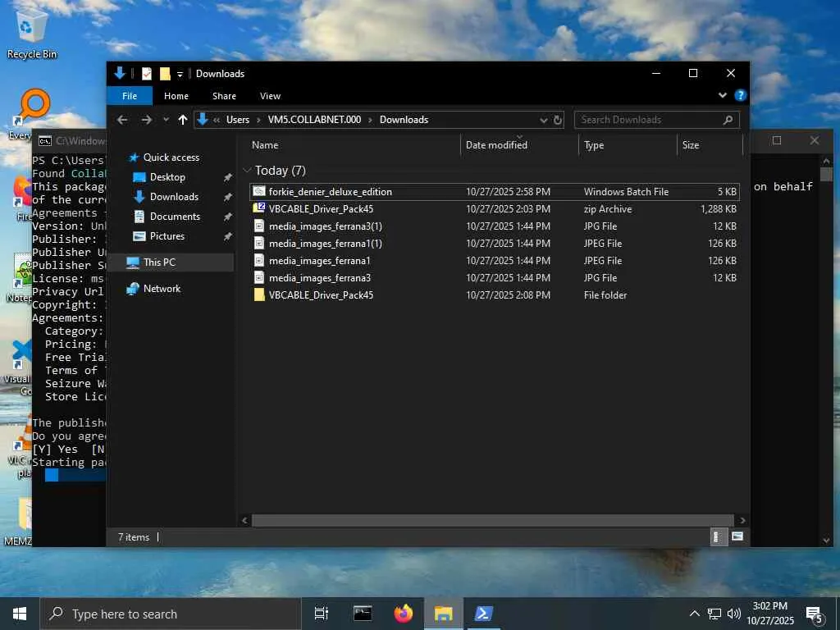Click Users in the address breadcrumb
This screenshot has width=840, height=630.
[x=238, y=120]
